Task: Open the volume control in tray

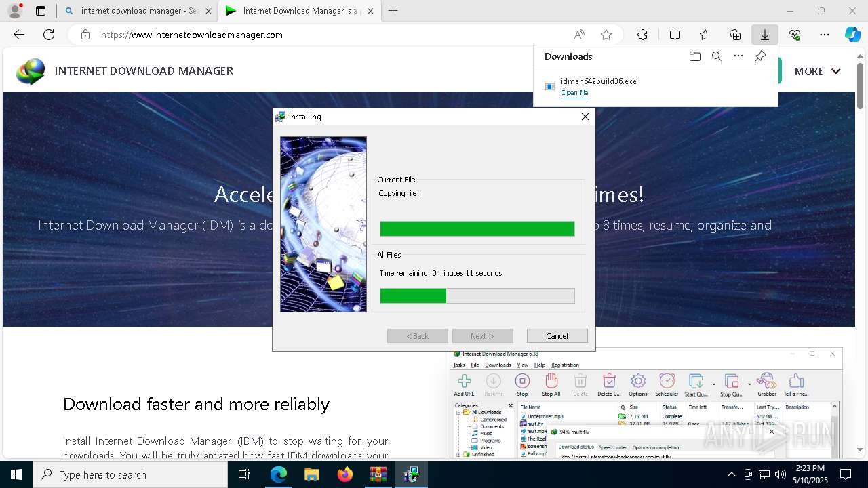Action: pos(781,474)
